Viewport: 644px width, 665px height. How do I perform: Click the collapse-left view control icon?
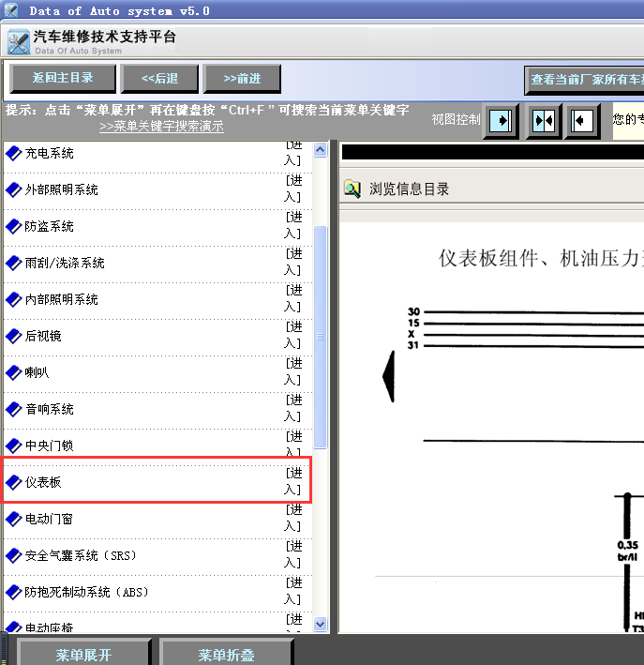point(583,121)
